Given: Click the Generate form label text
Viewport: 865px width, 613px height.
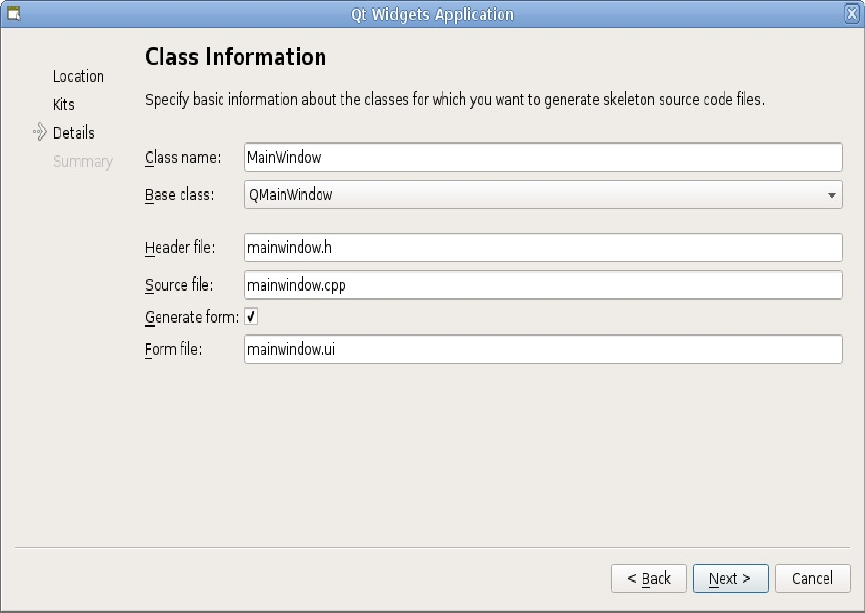Looking at the screenshot, I should coord(191,317).
